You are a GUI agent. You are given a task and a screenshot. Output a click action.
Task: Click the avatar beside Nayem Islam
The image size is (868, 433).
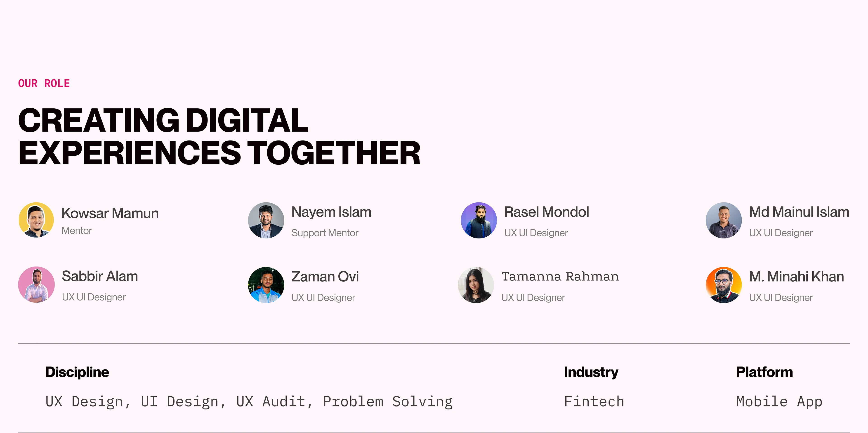(x=266, y=220)
